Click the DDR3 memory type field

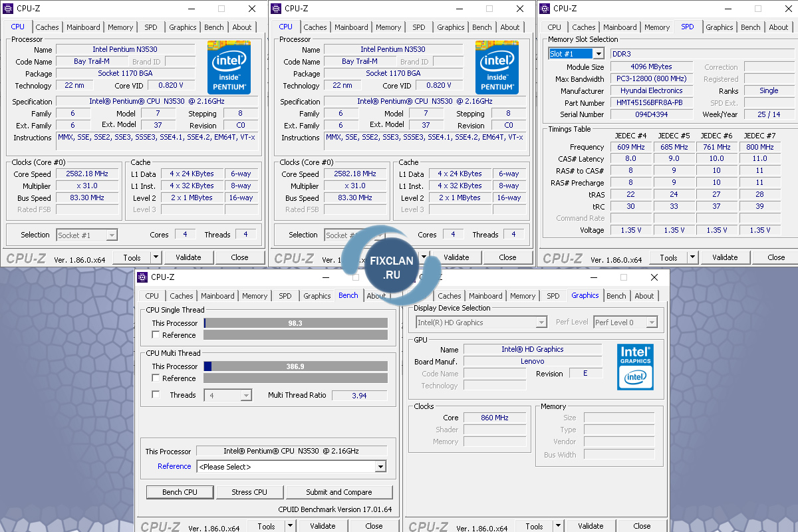coord(702,54)
